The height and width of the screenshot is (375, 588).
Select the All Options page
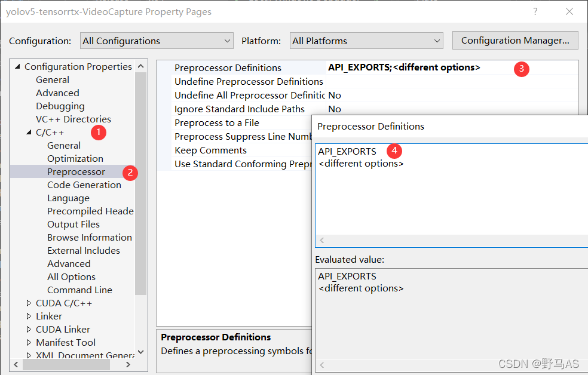click(71, 276)
